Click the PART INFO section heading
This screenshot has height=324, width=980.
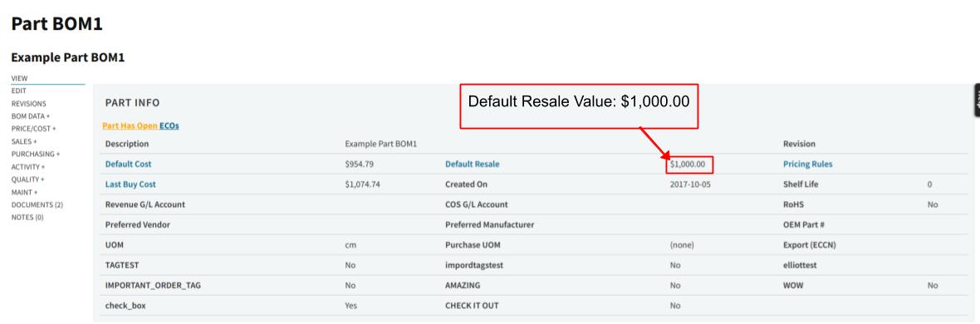[x=133, y=102]
